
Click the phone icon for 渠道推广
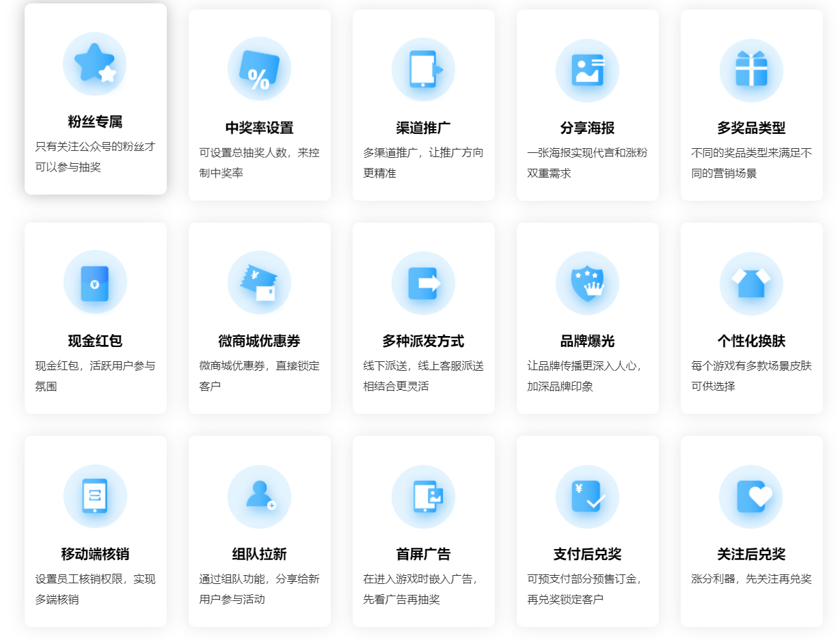[423, 69]
